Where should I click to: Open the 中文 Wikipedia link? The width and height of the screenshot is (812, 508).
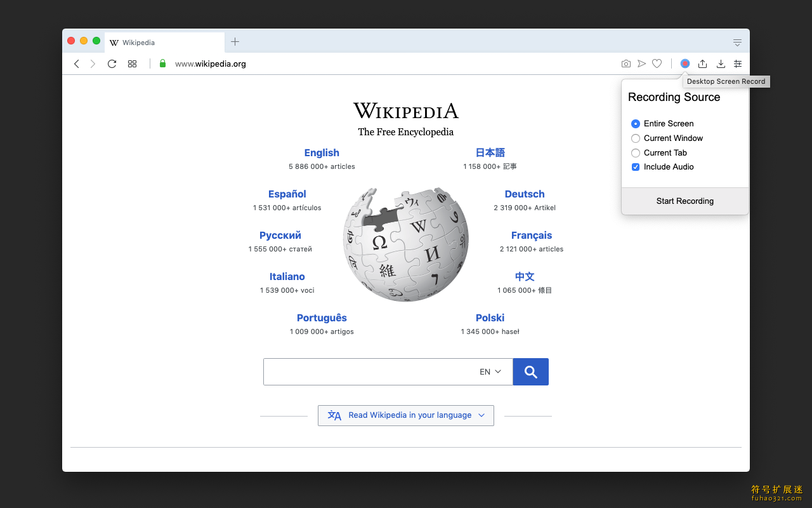525,277
